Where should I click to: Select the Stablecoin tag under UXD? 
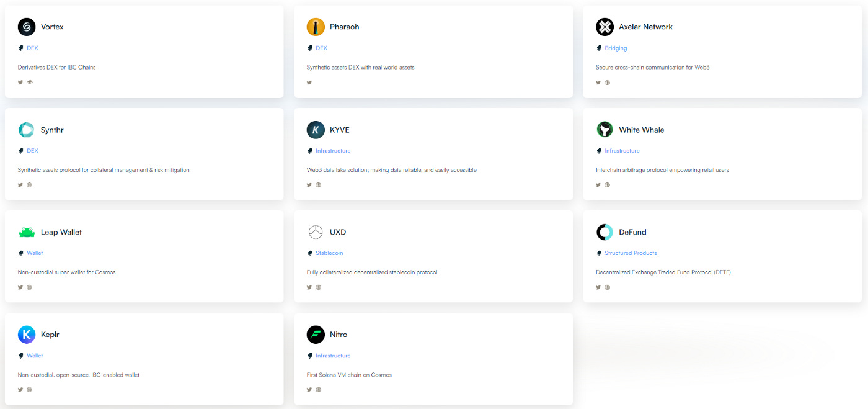[329, 253]
